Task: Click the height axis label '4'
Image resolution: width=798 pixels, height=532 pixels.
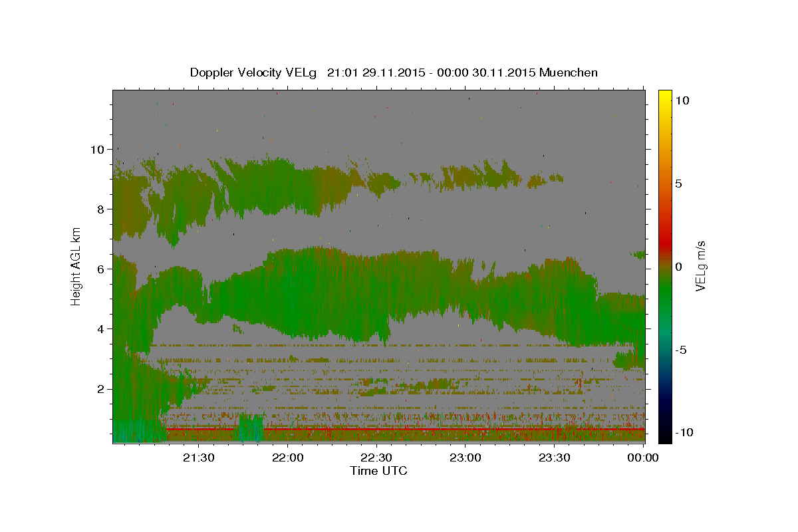Action: pos(101,329)
